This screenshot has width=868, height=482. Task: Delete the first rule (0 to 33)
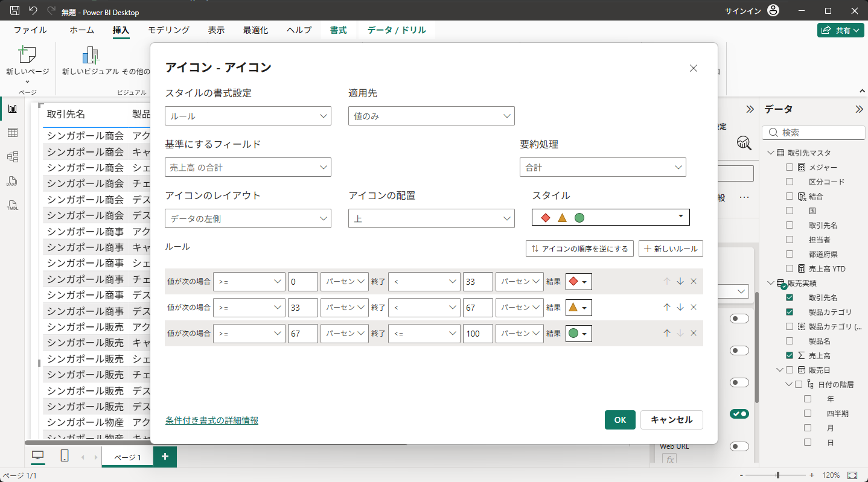[x=694, y=281]
